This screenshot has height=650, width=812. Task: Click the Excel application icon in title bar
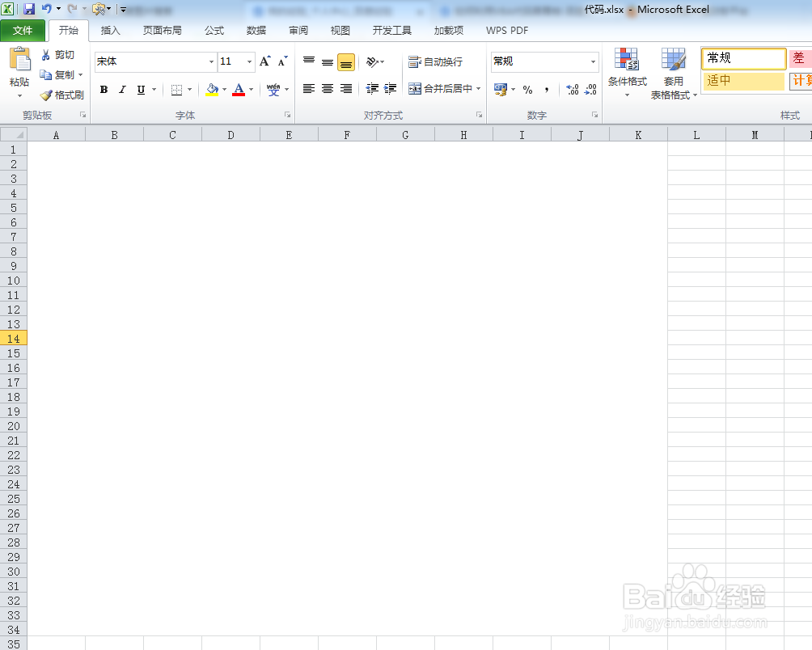(8, 9)
